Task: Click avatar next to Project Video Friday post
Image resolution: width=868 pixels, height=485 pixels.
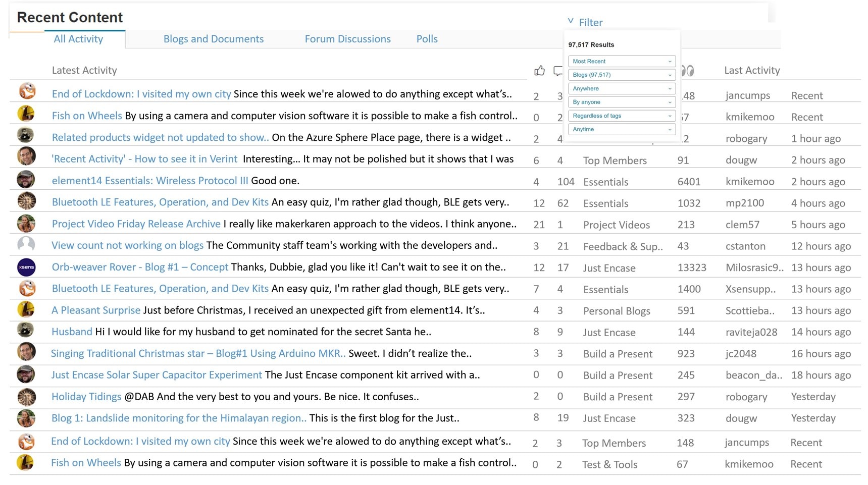Action: click(x=26, y=223)
